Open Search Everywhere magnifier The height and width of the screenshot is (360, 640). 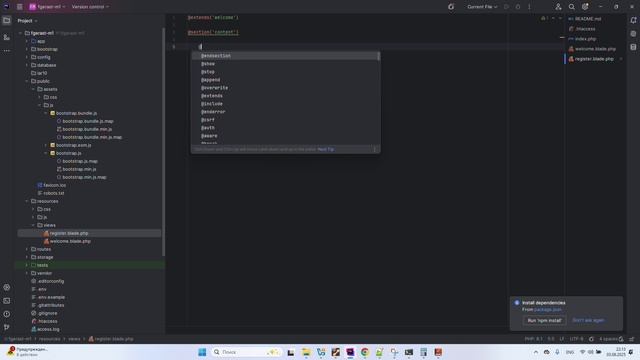tap(571, 7)
